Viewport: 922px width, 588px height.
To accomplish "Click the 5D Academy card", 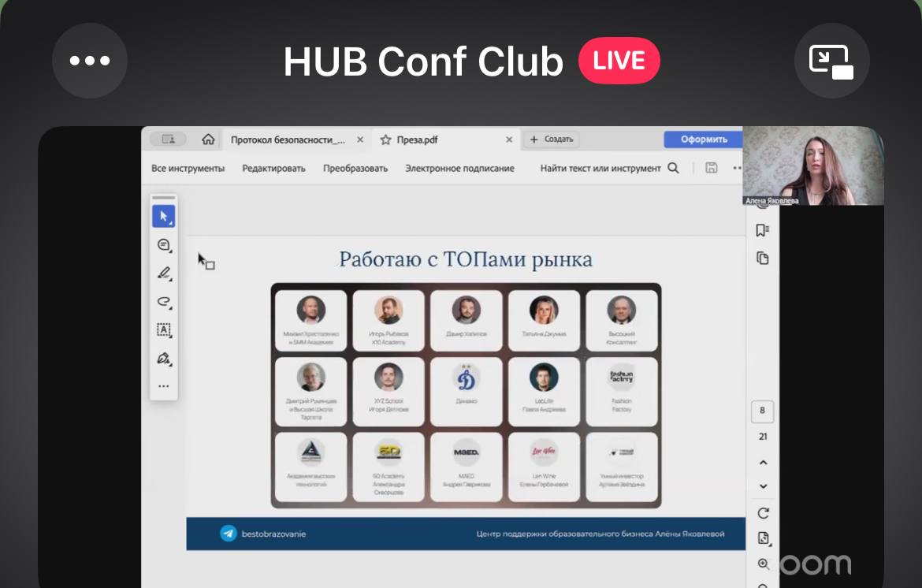I will click(389, 467).
